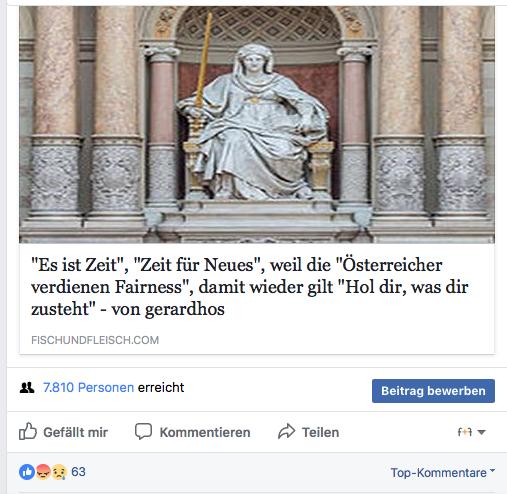Image resolution: width=507 pixels, height=494 pixels.
Task: View the 63 reactions count
Action: pyautogui.click(x=78, y=472)
